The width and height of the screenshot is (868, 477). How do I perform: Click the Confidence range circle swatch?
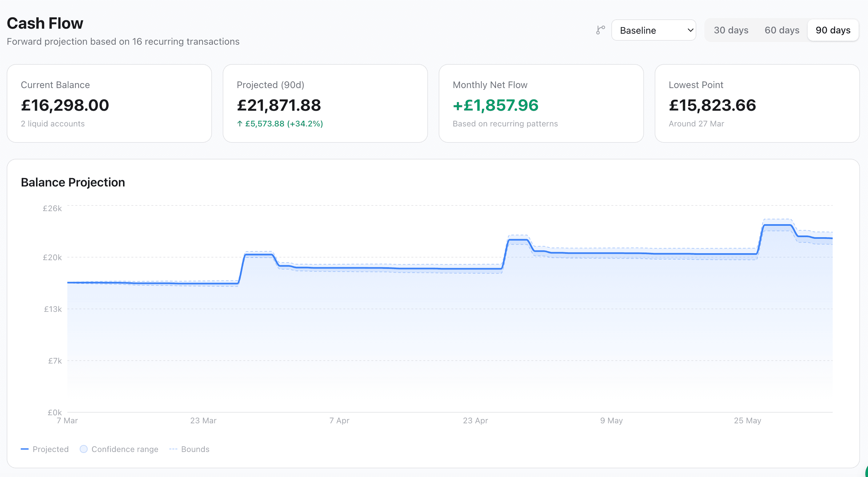coord(84,449)
